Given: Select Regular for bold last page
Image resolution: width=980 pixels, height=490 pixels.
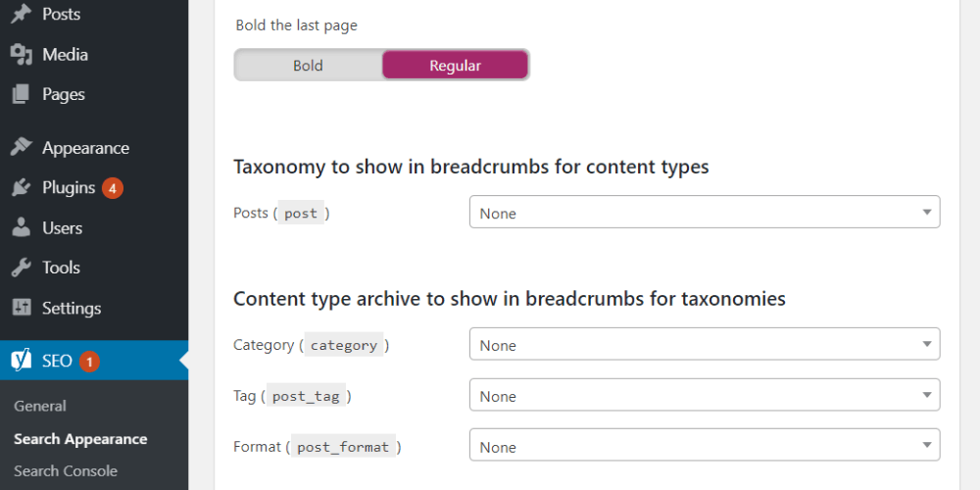Looking at the screenshot, I should [x=455, y=66].
